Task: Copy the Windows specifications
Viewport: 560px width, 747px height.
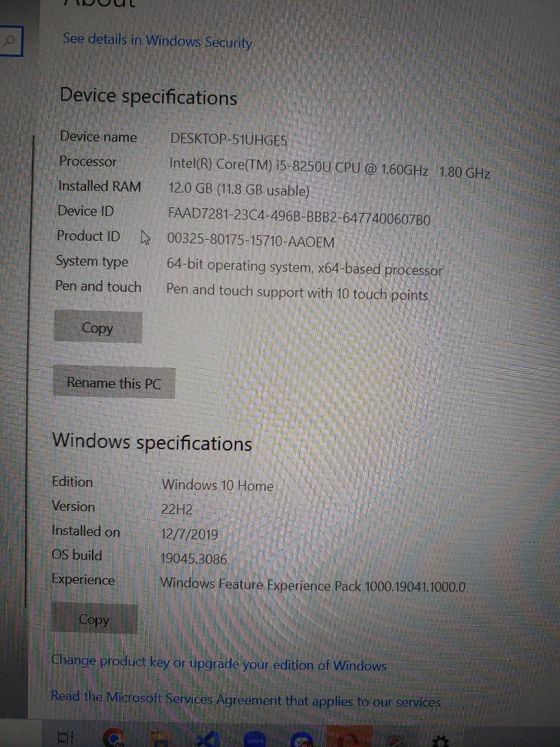Action: pos(94,619)
